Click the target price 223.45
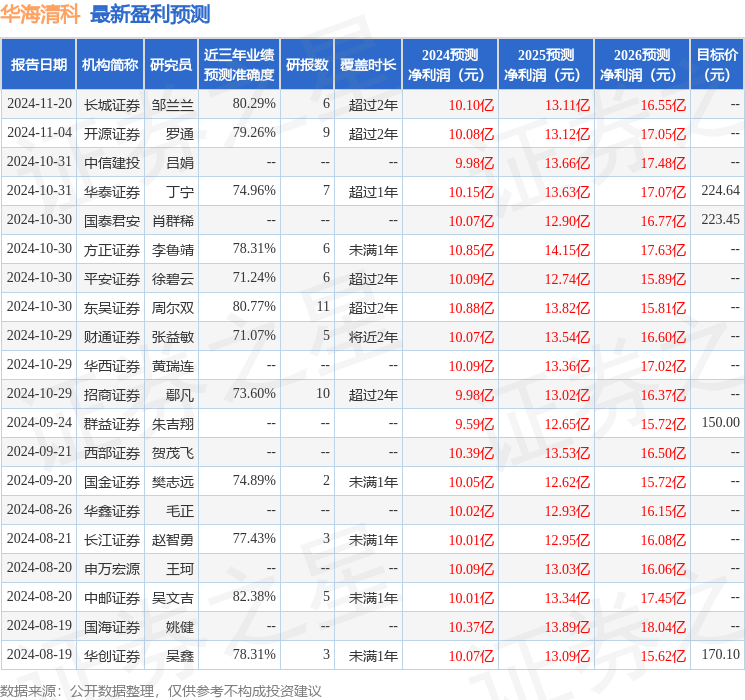Viewport: 745px width, 700px height. pyautogui.click(x=721, y=220)
